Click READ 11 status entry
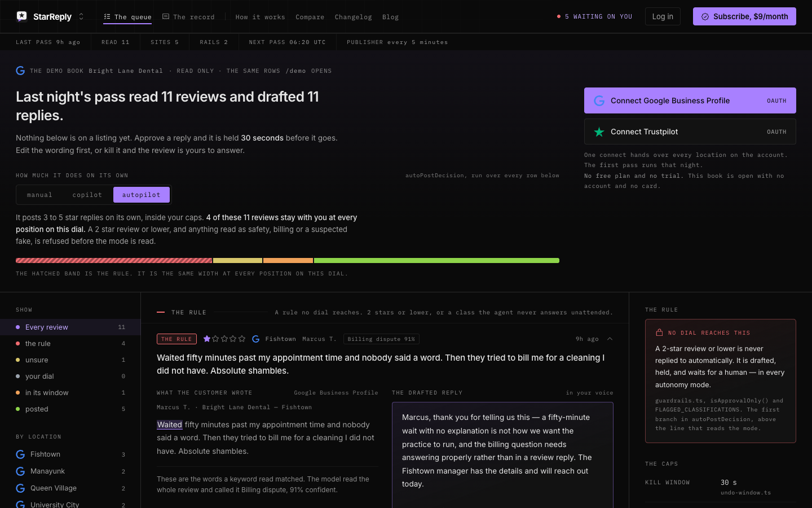Screen dimensions: 812x508 click(115, 42)
